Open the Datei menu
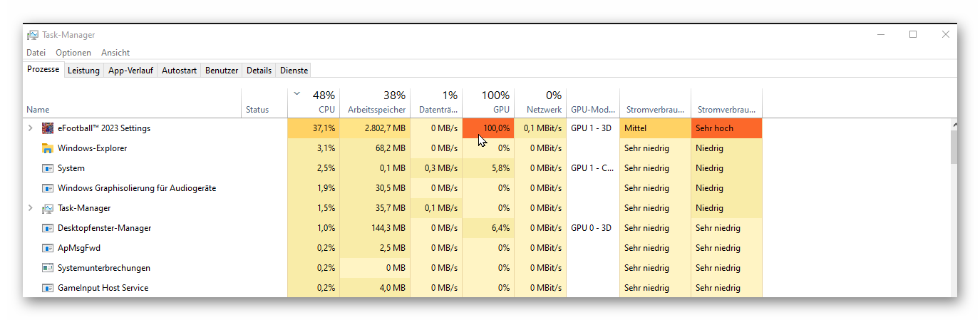Viewport: 980px width, 320px height. point(36,53)
